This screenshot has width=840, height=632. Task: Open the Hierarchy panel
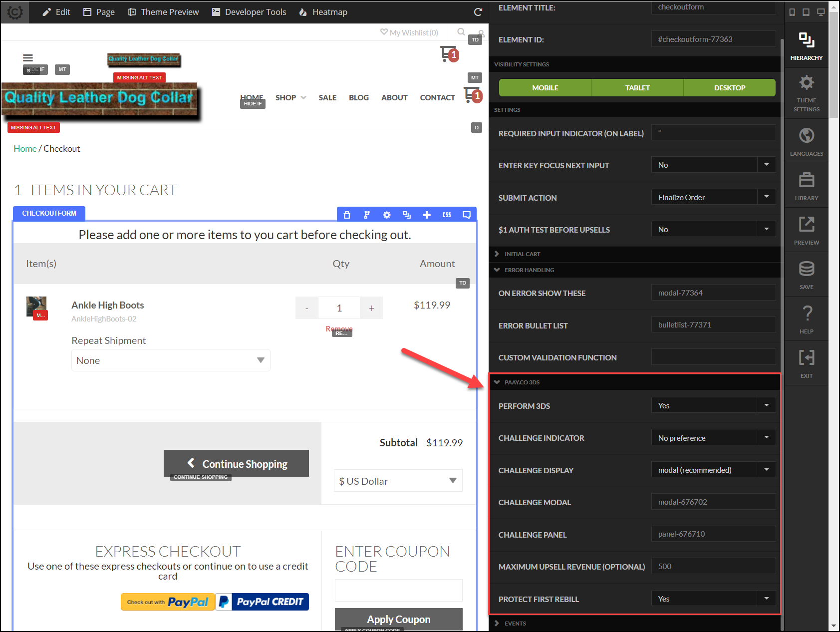806,46
